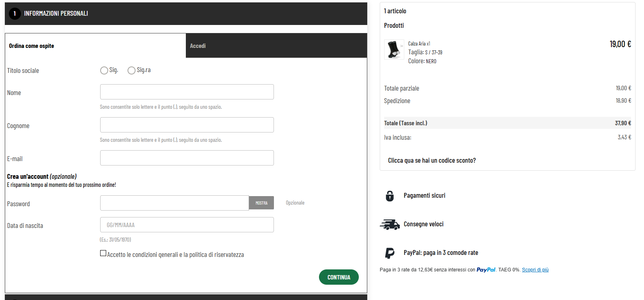Accept the conditions and privacy checkbox
Image resolution: width=644 pixels, height=300 pixels.
[103, 253]
